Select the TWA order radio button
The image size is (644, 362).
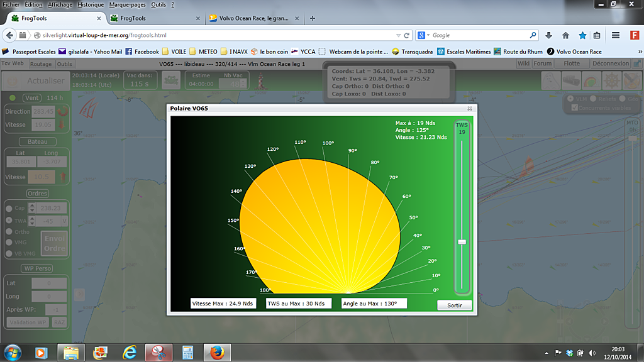point(9,221)
